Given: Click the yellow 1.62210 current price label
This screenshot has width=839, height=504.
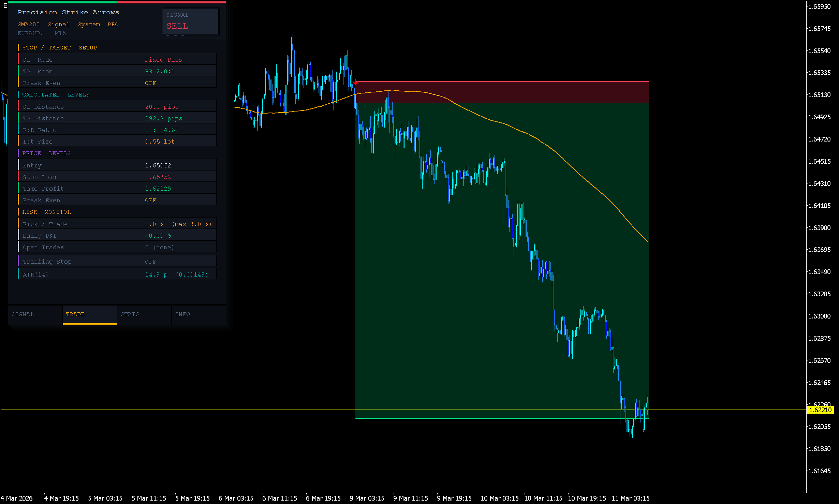Looking at the screenshot, I should pyautogui.click(x=820, y=410).
